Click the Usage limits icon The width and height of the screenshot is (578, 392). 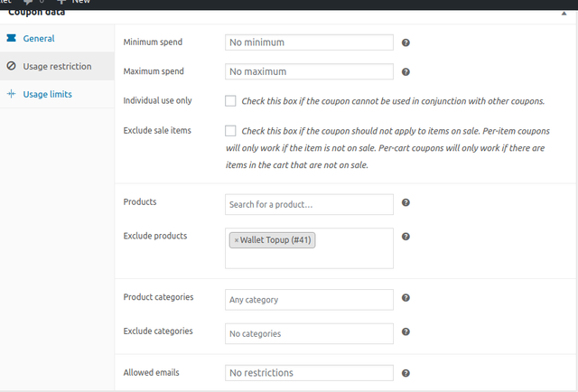12,94
